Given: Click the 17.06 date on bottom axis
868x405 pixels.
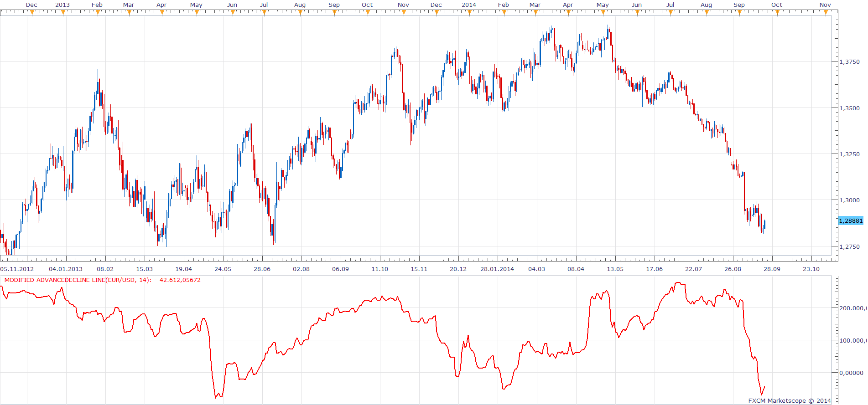Looking at the screenshot, I should point(655,269).
